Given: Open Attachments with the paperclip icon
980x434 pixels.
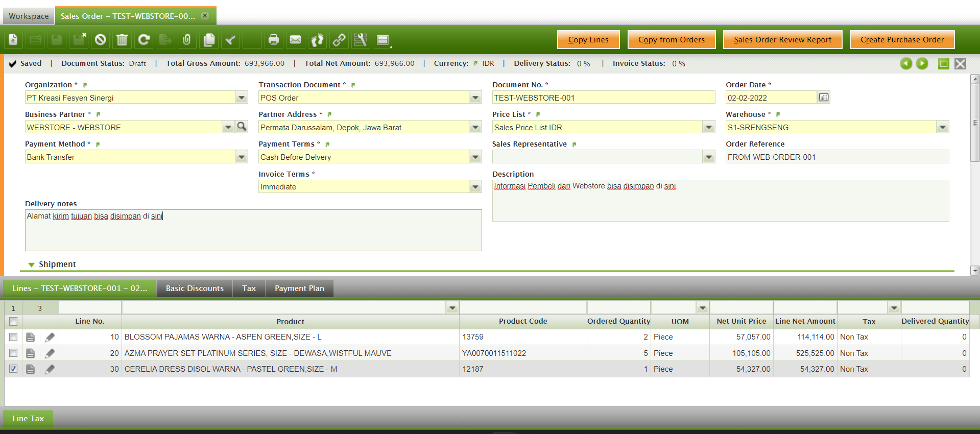Looking at the screenshot, I should pyautogui.click(x=187, y=40).
